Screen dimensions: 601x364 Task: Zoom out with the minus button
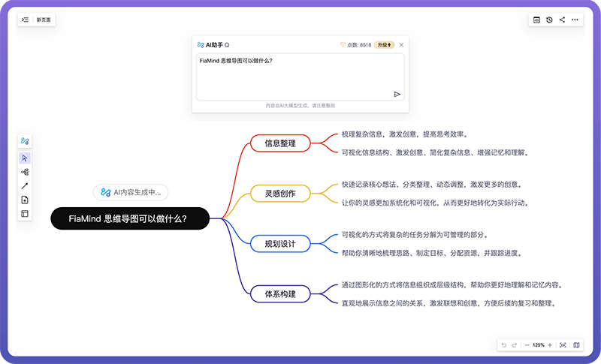pyautogui.click(x=527, y=345)
